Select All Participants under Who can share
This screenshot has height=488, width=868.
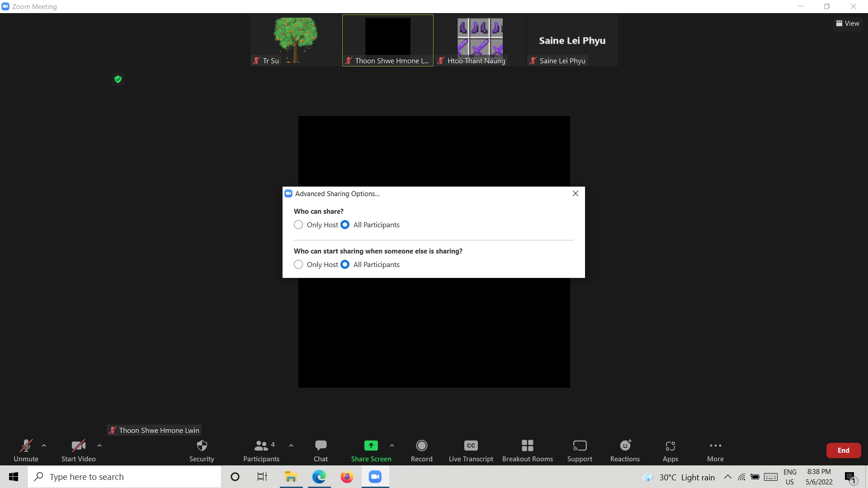pyautogui.click(x=345, y=225)
